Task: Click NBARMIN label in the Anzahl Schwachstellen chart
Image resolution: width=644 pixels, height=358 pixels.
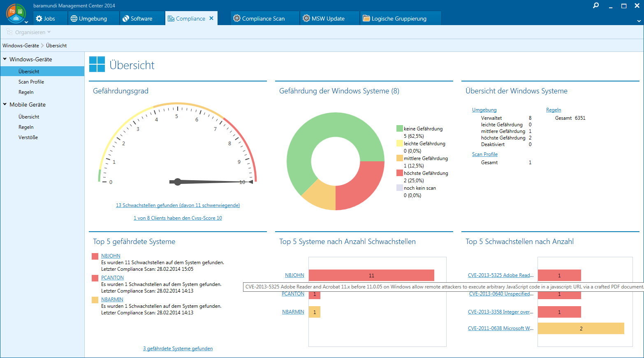Action: (x=293, y=312)
